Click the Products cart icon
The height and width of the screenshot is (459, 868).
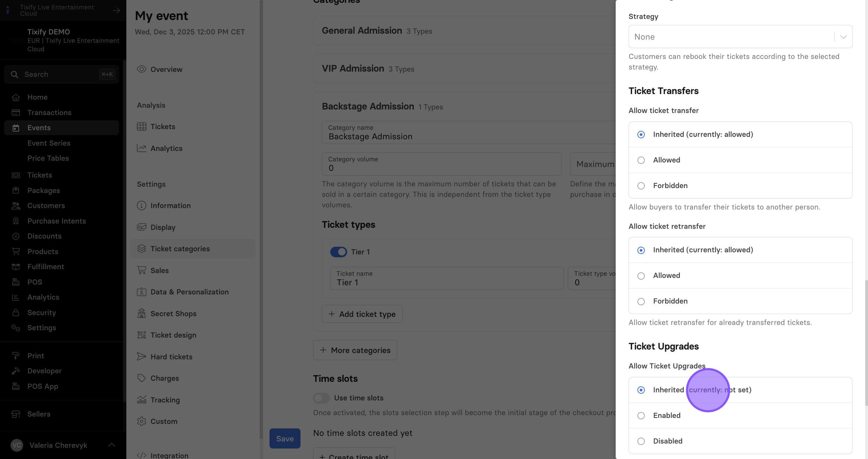15,252
